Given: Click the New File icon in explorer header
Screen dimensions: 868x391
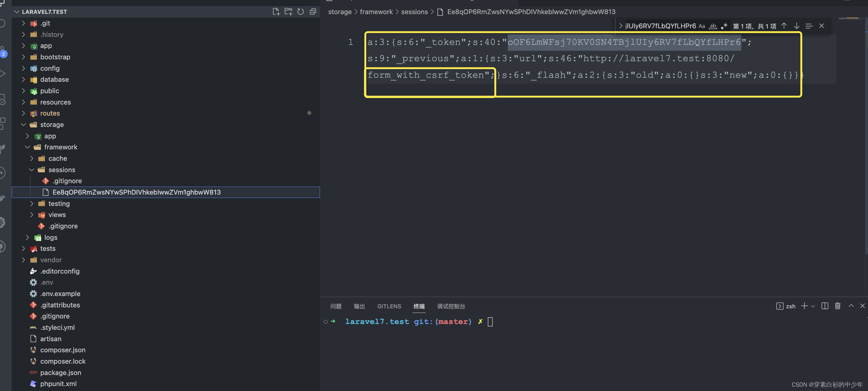Looking at the screenshot, I should coord(276,12).
